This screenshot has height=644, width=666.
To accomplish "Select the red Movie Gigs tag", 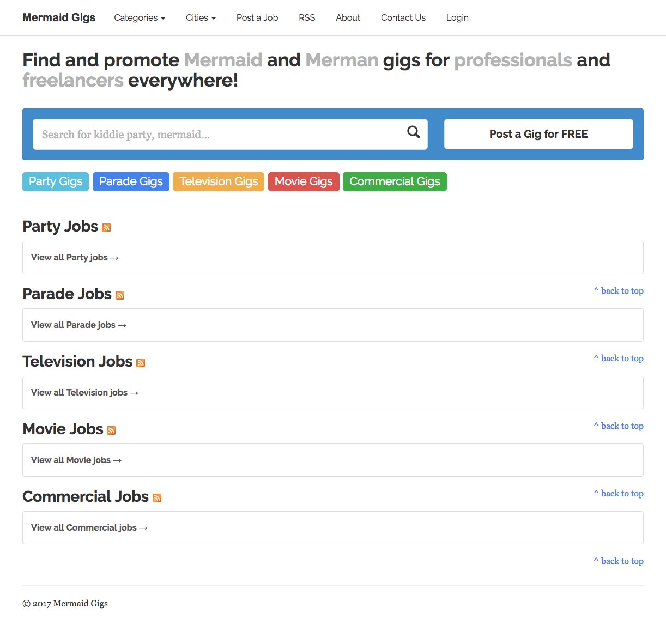I will (304, 181).
